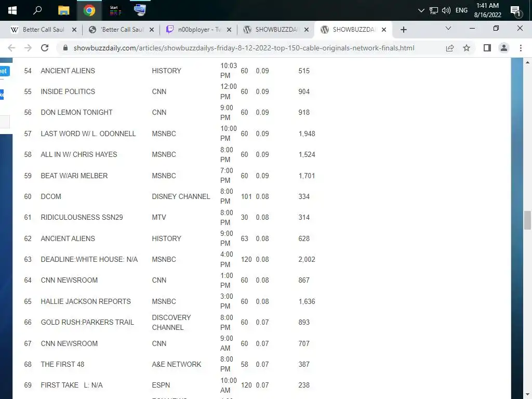Switch to the n00bployer Twitch tab
The image size is (532, 399).
click(x=199, y=30)
